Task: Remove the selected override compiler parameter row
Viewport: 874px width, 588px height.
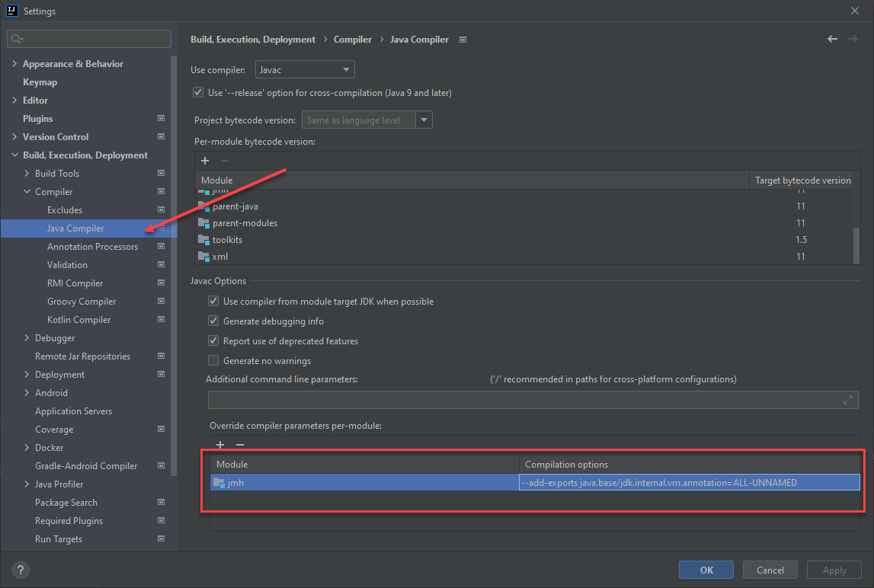Action: click(x=240, y=444)
